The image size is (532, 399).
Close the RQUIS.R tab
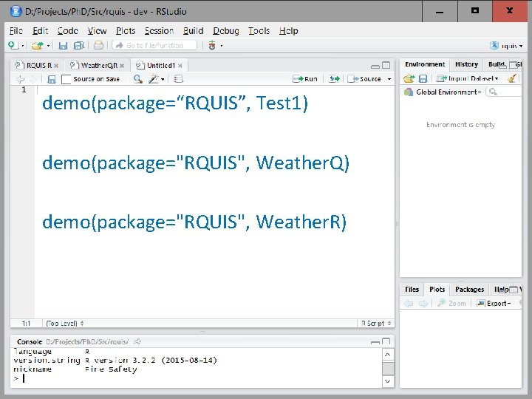[x=56, y=66]
